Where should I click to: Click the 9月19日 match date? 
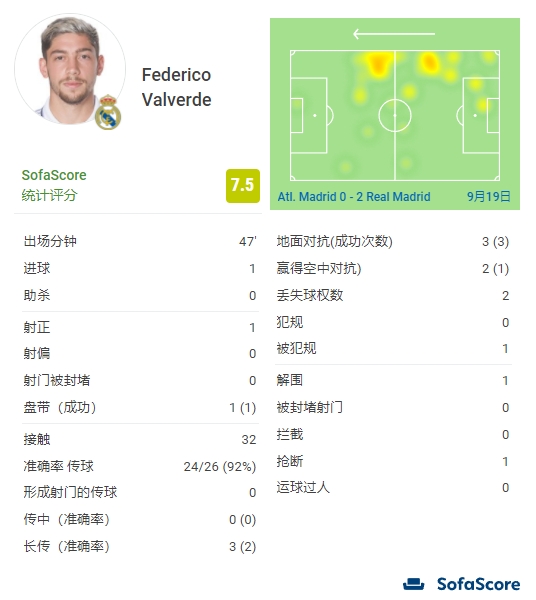pyautogui.click(x=489, y=197)
